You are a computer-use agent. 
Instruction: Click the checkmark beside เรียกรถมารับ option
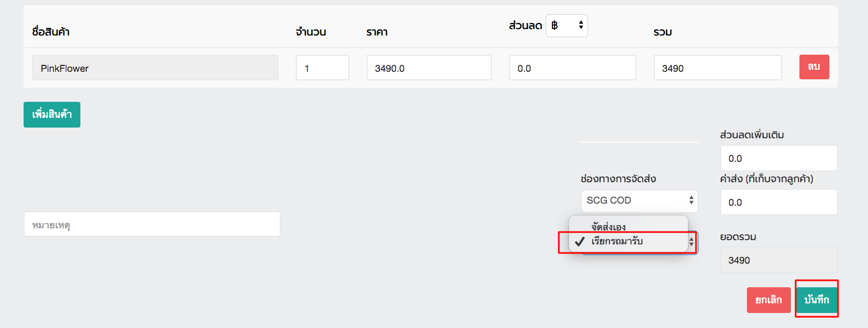point(579,242)
